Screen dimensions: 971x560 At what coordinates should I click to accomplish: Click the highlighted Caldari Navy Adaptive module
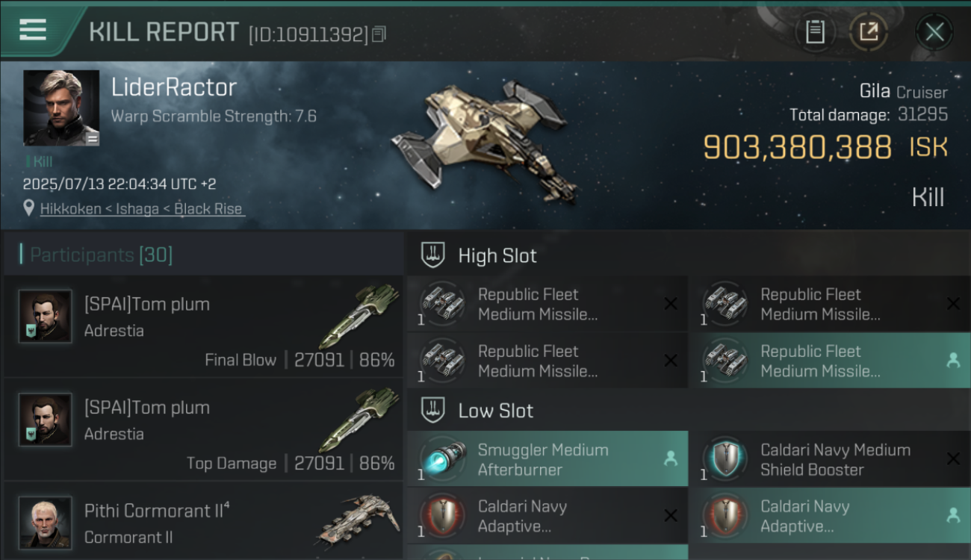point(830,516)
